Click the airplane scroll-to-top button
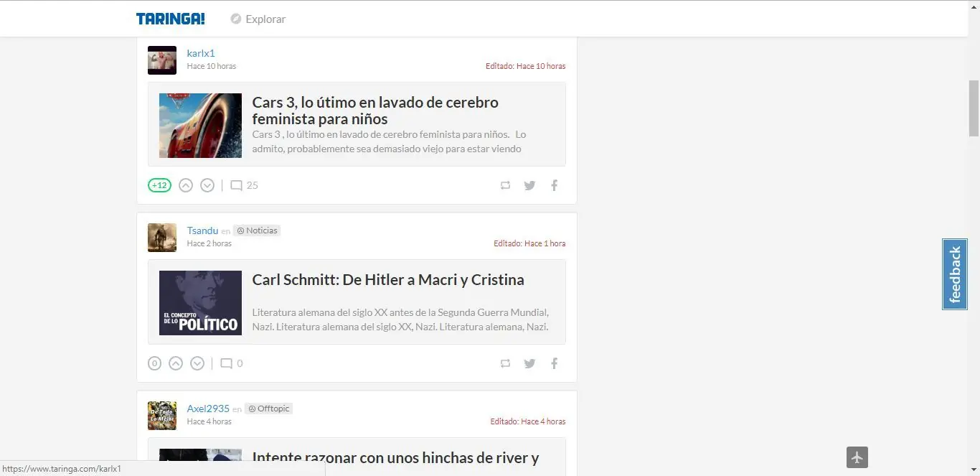This screenshot has height=476, width=980. pyautogui.click(x=857, y=457)
